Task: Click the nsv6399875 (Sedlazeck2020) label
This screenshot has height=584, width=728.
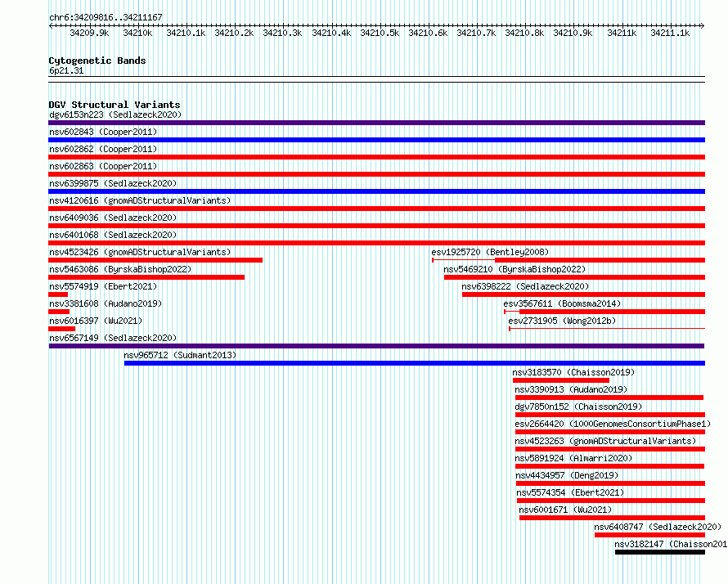Action: 113,183
